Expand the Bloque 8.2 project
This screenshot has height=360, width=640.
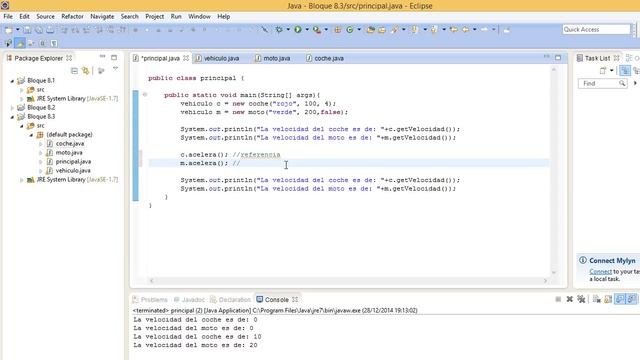(12, 108)
